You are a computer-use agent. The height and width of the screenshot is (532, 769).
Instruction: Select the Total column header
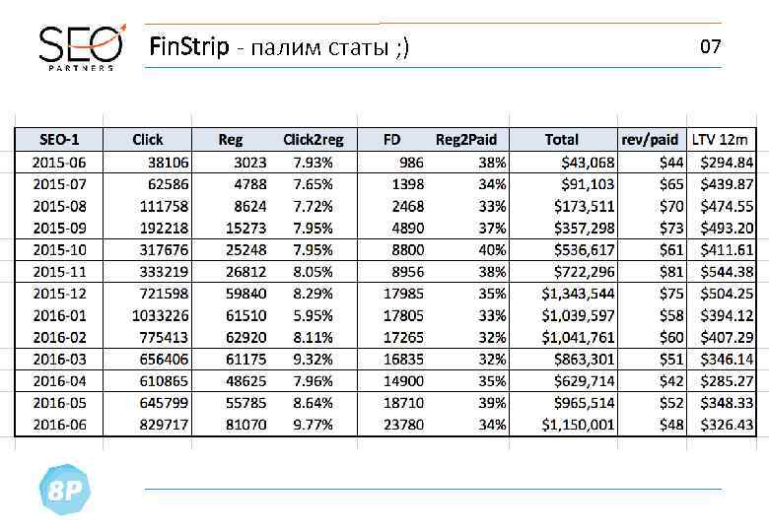[x=562, y=140]
